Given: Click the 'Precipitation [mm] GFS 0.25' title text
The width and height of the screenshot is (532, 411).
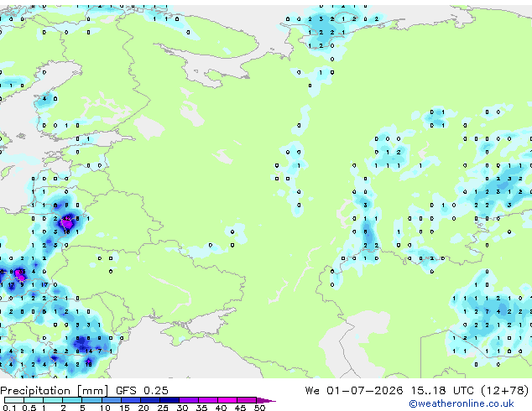Looking at the screenshot, I should tap(84, 390).
